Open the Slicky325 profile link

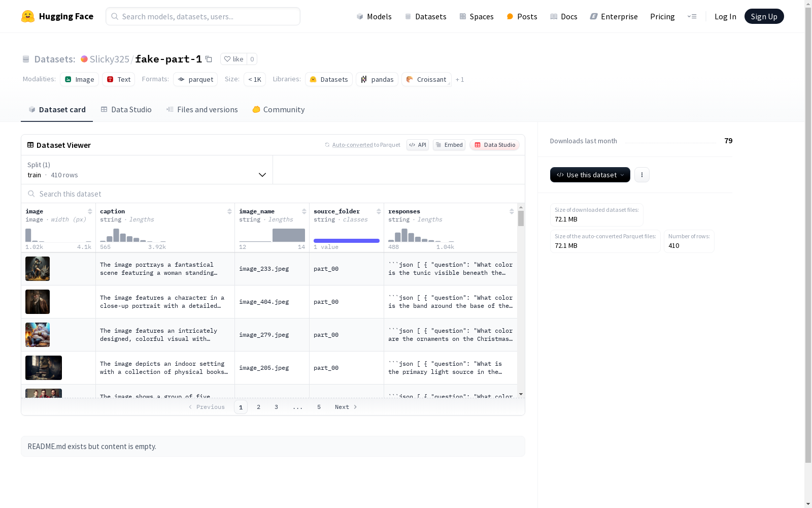[110, 59]
